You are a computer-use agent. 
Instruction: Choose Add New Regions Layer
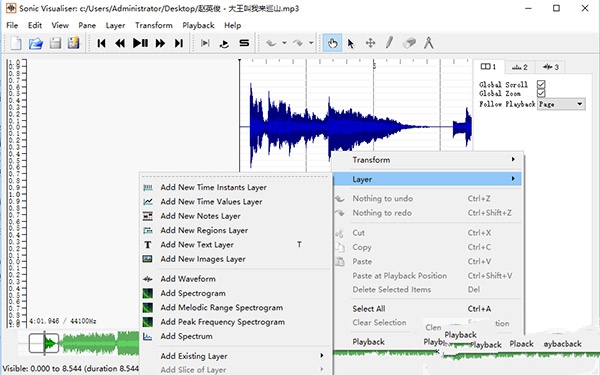235,230
